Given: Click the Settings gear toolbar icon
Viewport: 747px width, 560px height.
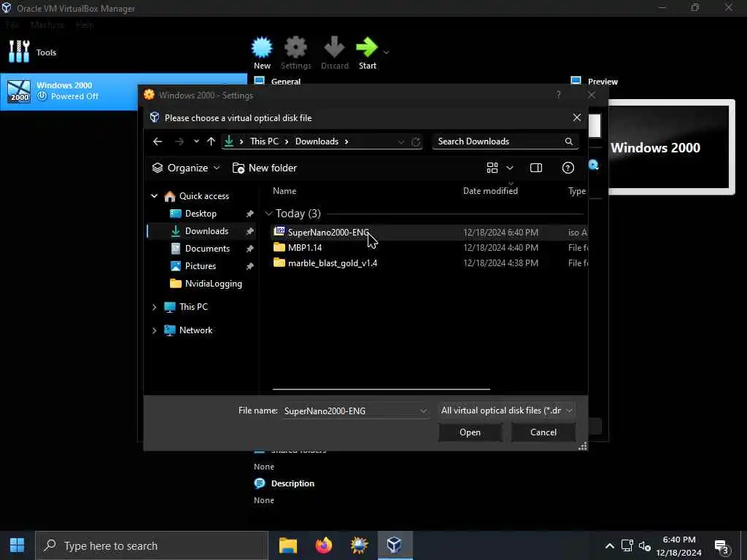Looking at the screenshot, I should [x=296, y=47].
